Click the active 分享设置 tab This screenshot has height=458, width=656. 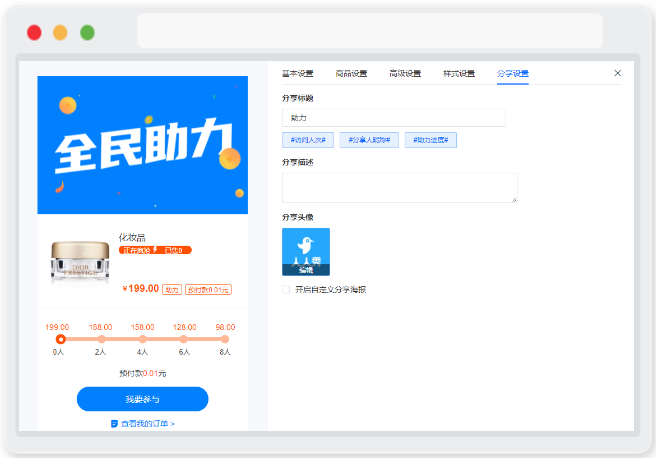512,74
